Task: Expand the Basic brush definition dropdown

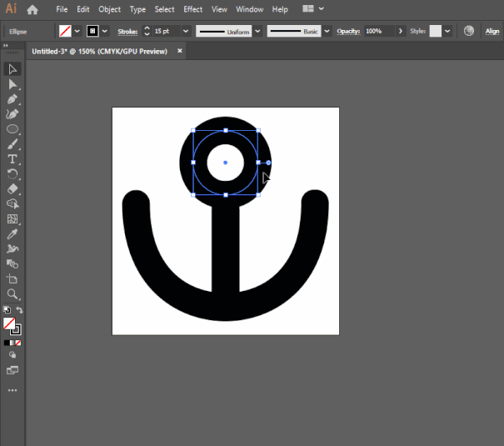Action: [x=327, y=31]
